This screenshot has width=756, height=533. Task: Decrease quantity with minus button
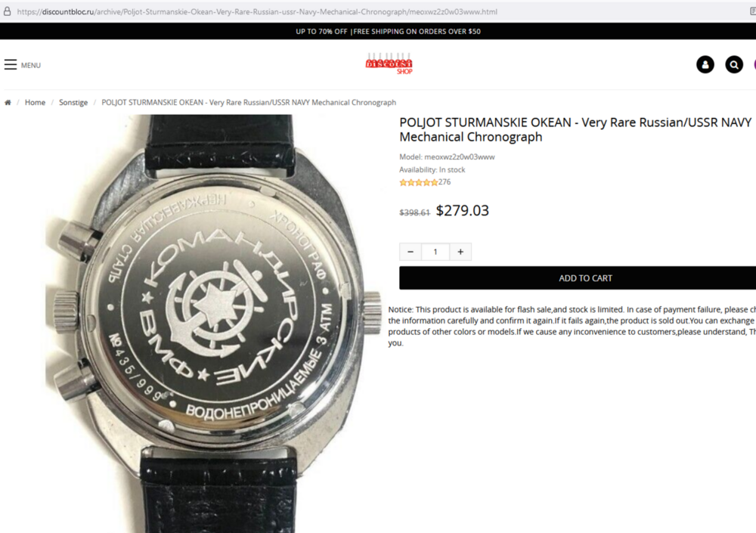point(411,252)
